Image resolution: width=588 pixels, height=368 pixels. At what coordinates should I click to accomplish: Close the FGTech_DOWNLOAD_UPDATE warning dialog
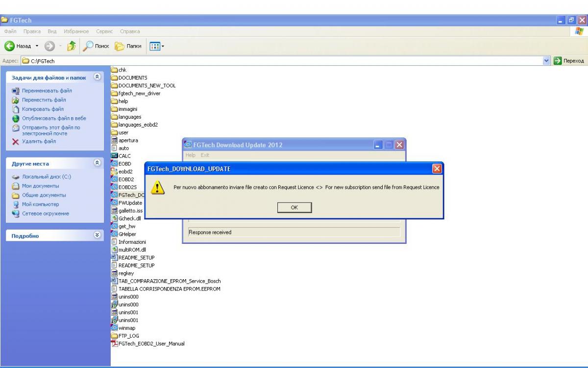(x=437, y=169)
